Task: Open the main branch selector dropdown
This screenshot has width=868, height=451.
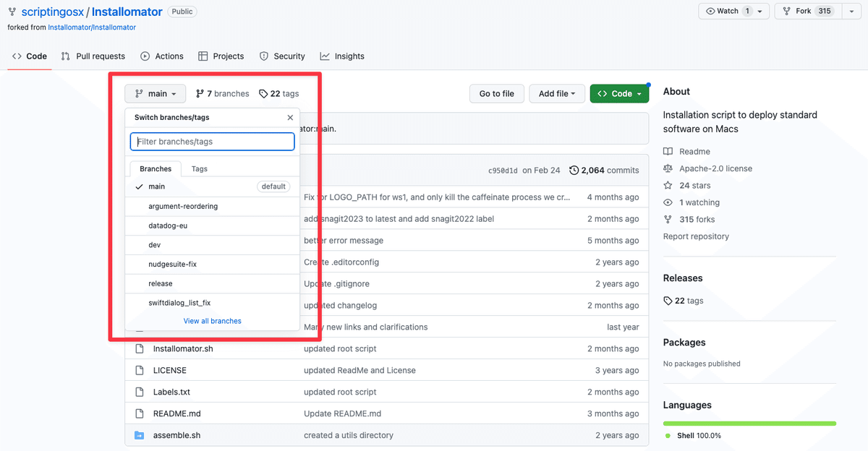Action: tap(155, 94)
